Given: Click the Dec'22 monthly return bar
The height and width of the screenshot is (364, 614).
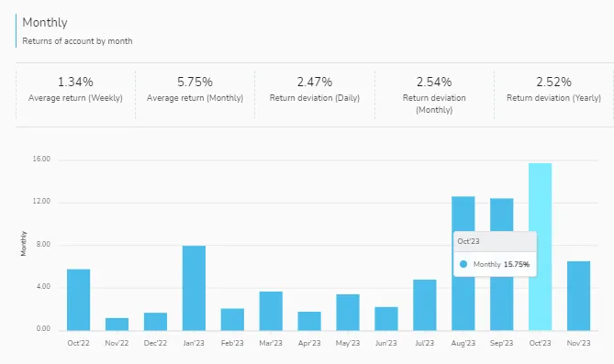Looking at the screenshot, I should [155, 322].
